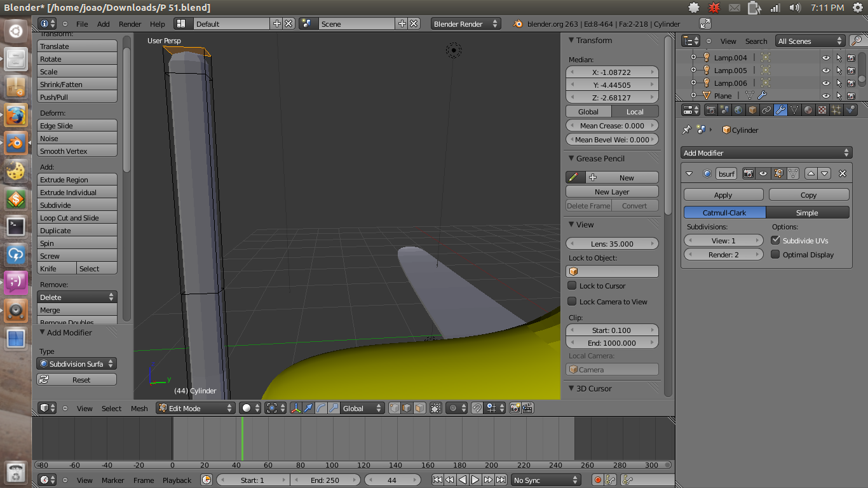Open the timeline Marker menu
868x488 pixels.
tap(113, 480)
